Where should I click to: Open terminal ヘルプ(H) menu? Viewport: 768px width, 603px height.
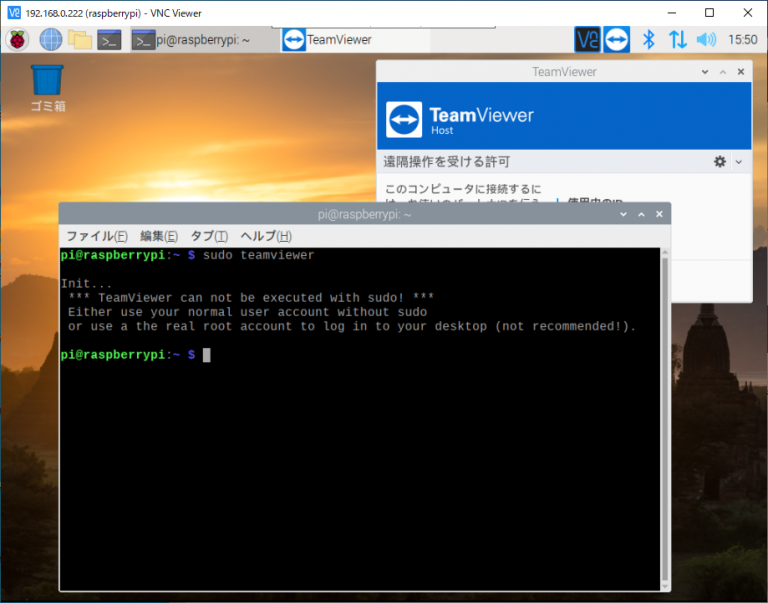pos(266,236)
